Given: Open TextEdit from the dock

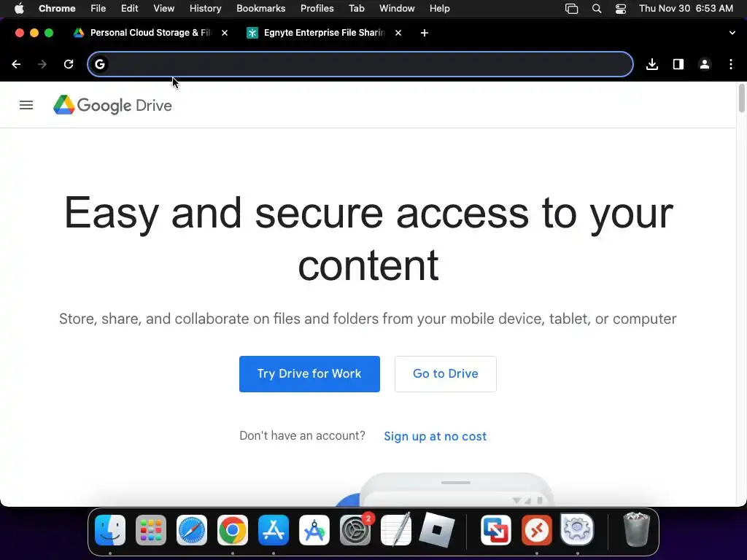Looking at the screenshot, I should pos(396,530).
